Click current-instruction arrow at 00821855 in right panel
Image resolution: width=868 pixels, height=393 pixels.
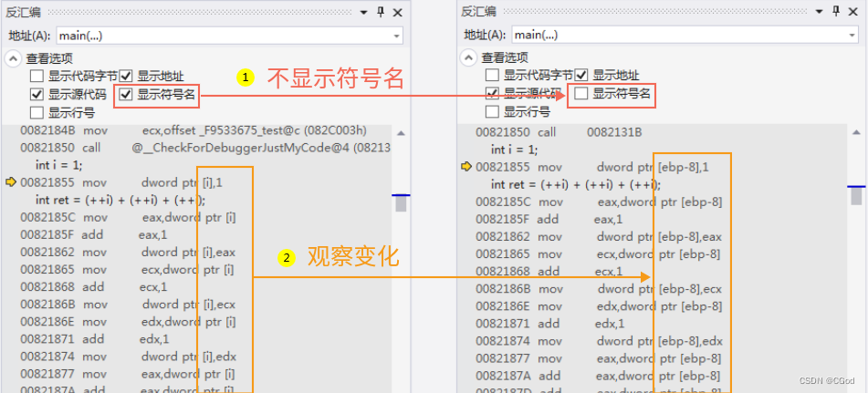pos(466,167)
